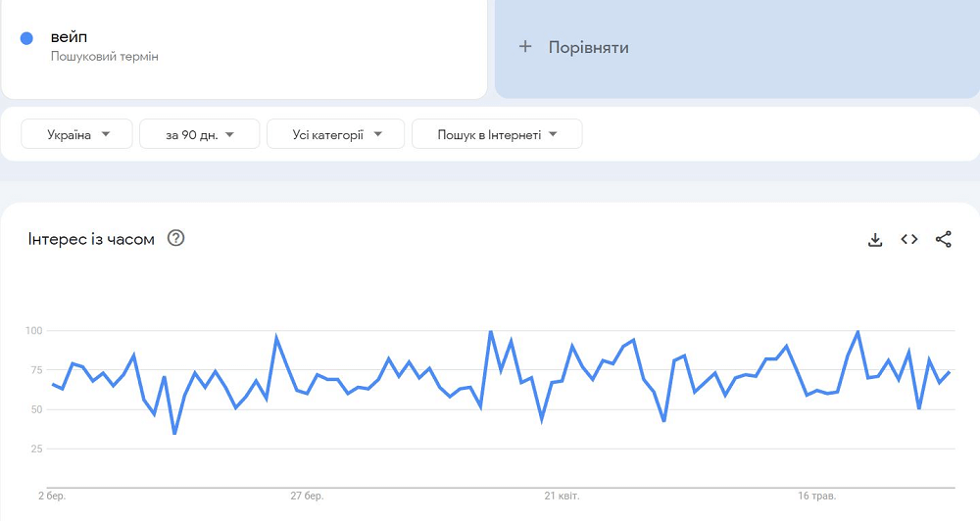Open the Усі категорії dropdown
Image resolution: width=980 pixels, height=521 pixels.
coord(335,134)
